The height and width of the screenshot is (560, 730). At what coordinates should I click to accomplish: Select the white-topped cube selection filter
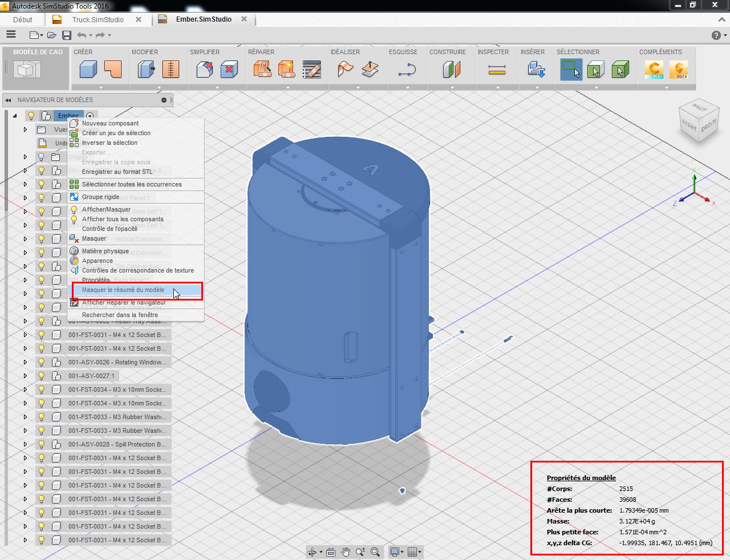tap(596, 70)
